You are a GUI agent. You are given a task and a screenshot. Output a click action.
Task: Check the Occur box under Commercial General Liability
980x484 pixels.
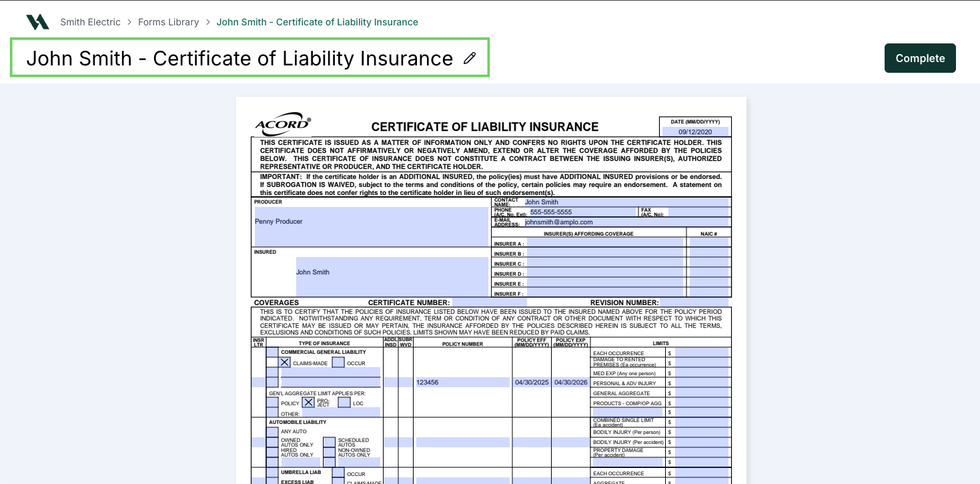tap(338, 362)
